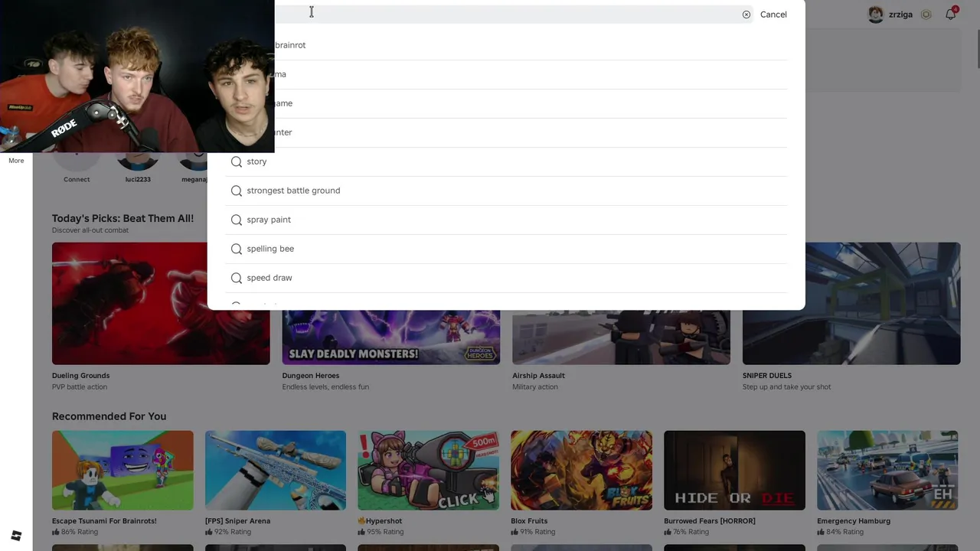Click the '84% Rating' text
Viewport: 980px width, 551px height.
point(844,532)
